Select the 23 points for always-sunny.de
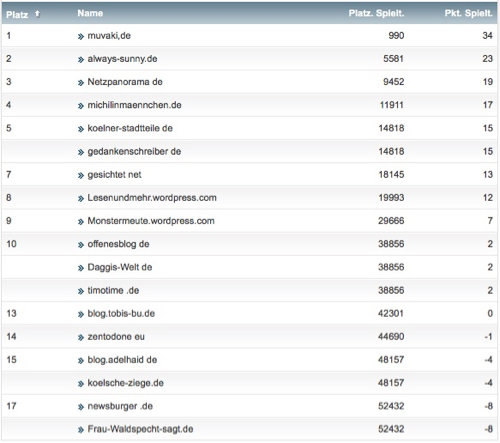The width and height of the screenshot is (500, 443). coord(487,59)
